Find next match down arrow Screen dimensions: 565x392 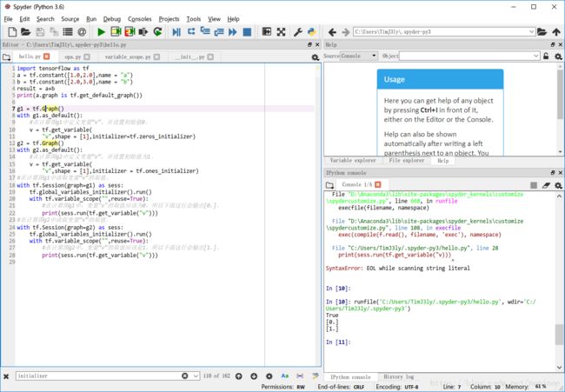pyautogui.click(x=254, y=376)
